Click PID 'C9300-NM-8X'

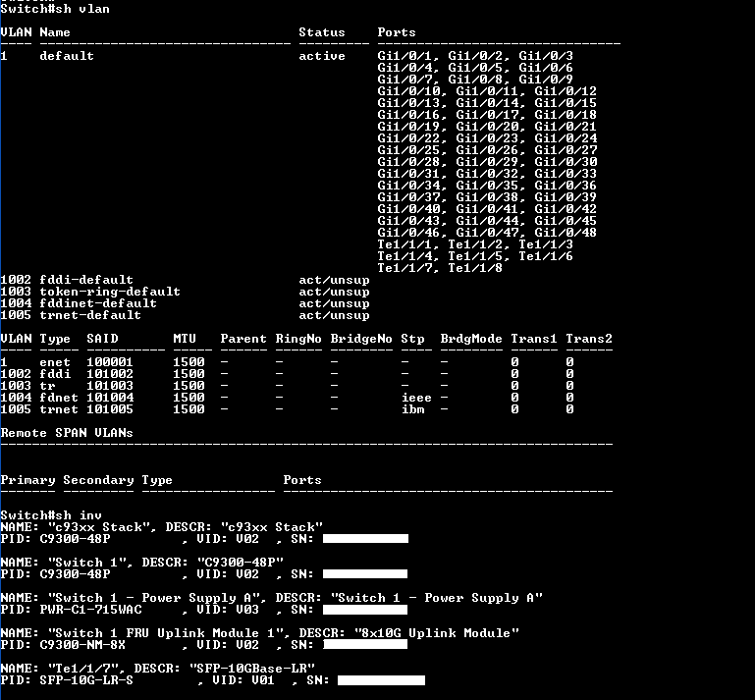point(82,645)
